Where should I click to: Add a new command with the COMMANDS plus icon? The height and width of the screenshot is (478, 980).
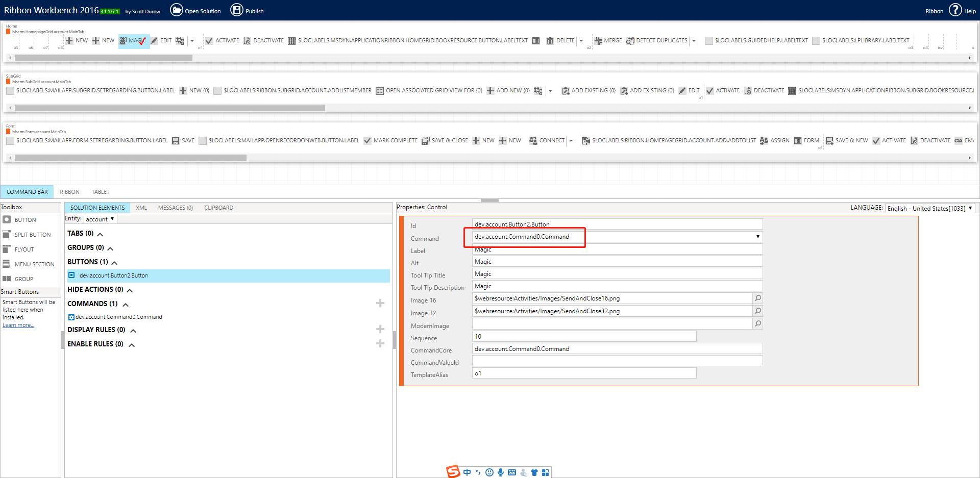click(380, 304)
